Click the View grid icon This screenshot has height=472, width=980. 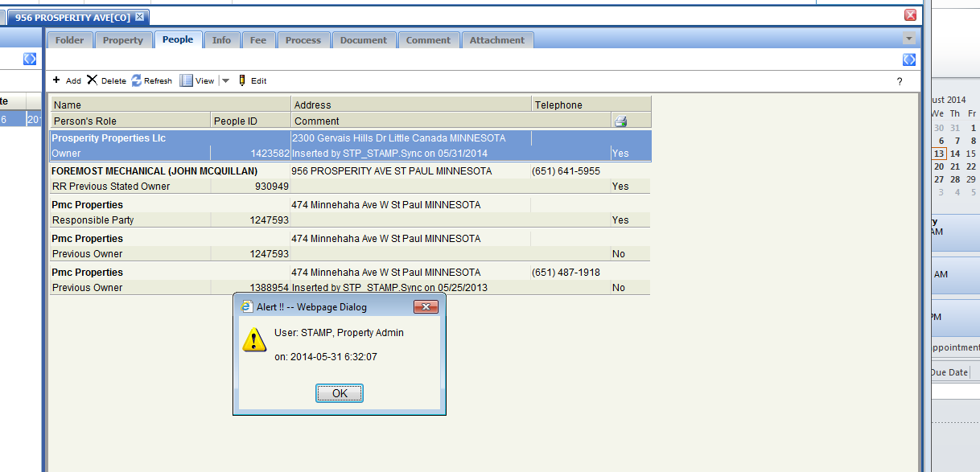pos(187,80)
